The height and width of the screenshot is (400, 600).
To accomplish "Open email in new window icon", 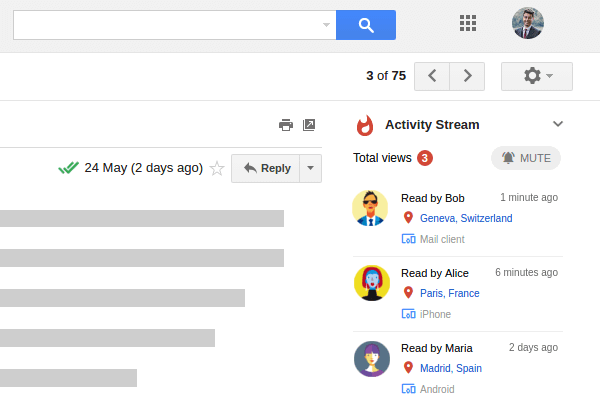I will [x=309, y=125].
